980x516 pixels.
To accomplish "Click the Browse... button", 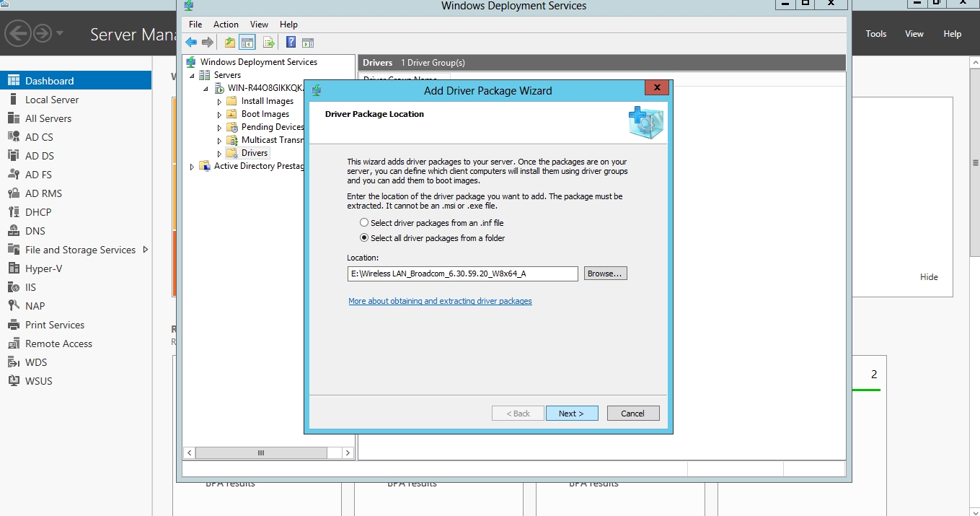I will (x=605, y=274).
